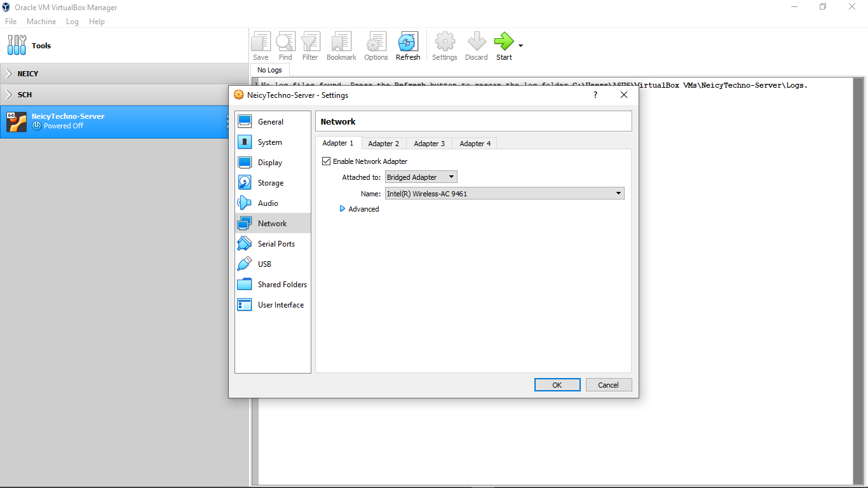Select the General settings category
Viewport: 868px width, 488px height.
273,122
